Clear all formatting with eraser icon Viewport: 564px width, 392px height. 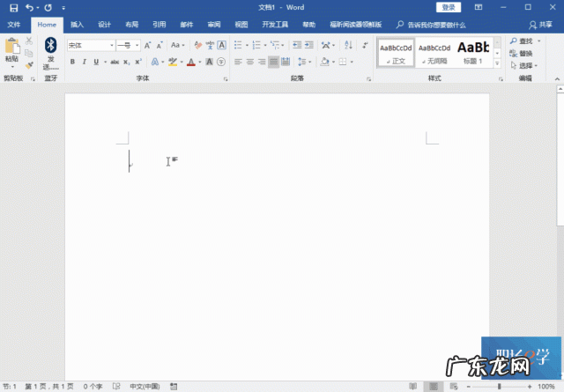(200, 45)
